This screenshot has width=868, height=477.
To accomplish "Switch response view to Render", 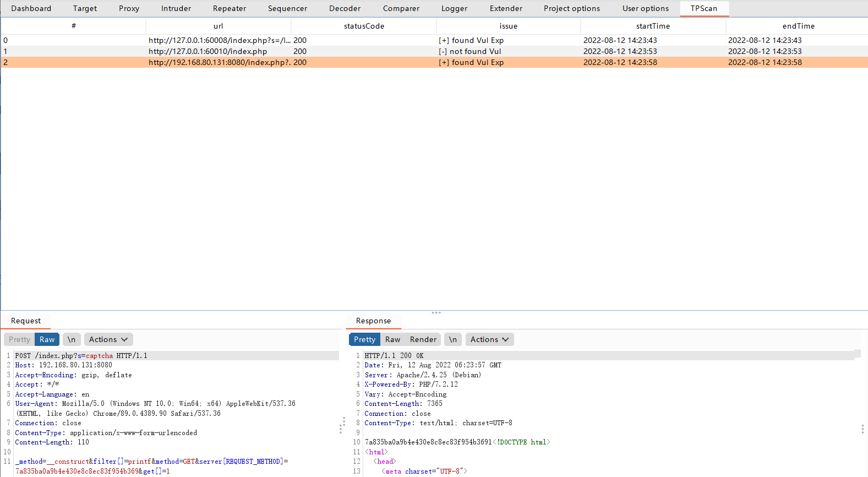I will click(x=423, y=339).
